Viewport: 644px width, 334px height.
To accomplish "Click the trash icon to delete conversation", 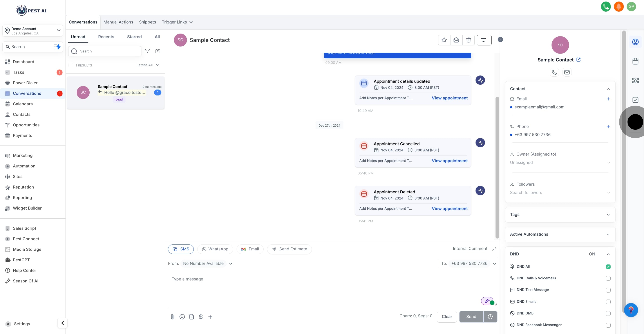I will pos(468,40).
